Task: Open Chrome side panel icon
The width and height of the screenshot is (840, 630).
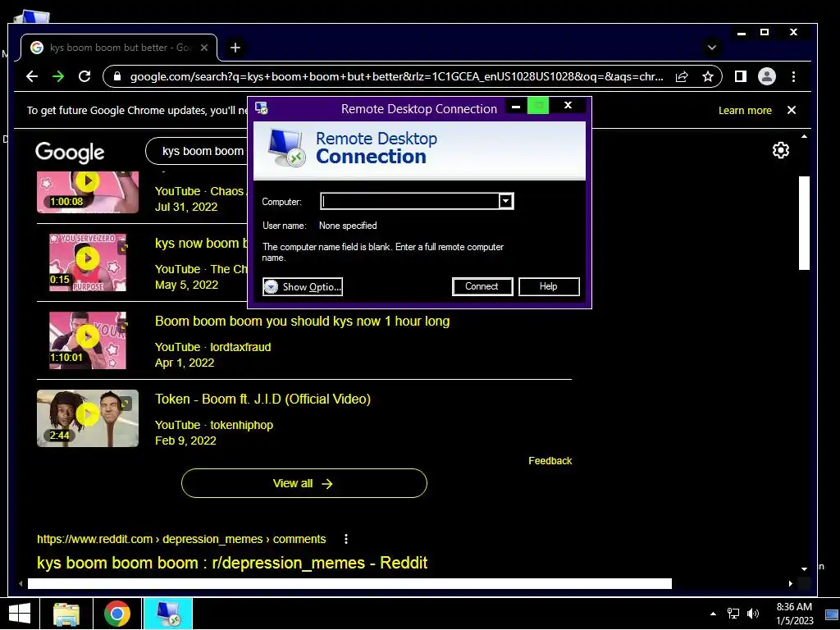Action: [x=741, y=76]
